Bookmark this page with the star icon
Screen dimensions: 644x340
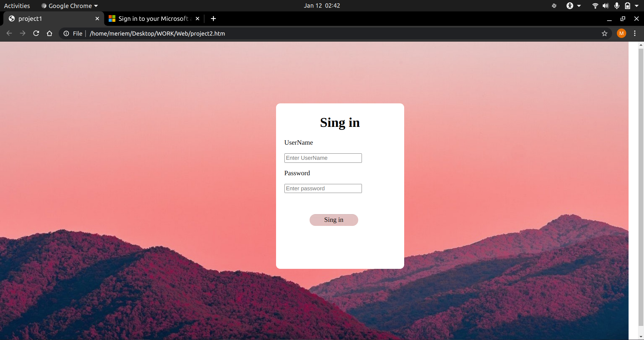pos(605,33)
